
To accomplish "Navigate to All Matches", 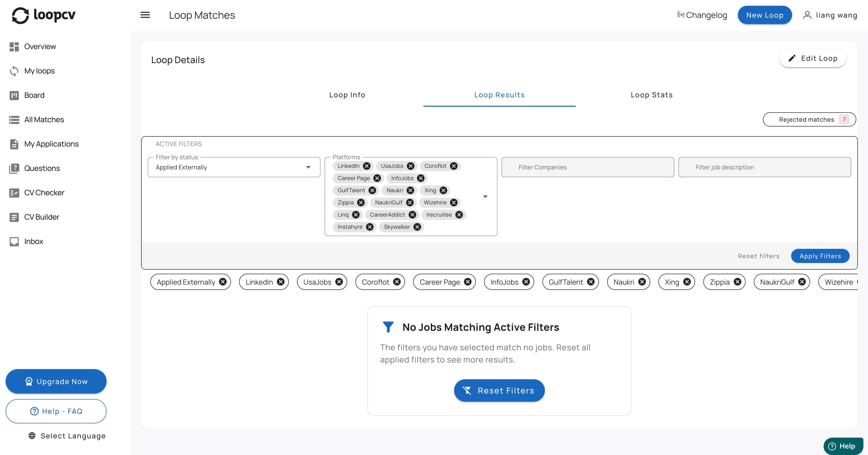I will pos(44,119).
